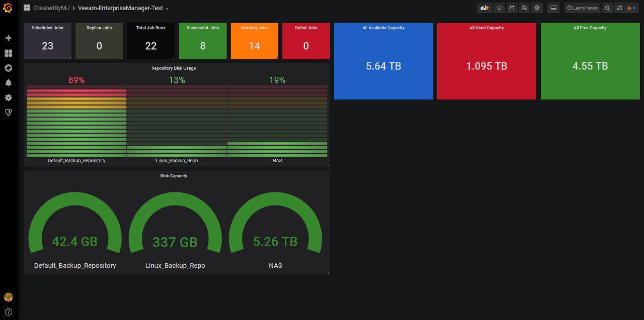Click the Share dashboard icon
This screenshot has width=644, height=320.
click(512, 8)
